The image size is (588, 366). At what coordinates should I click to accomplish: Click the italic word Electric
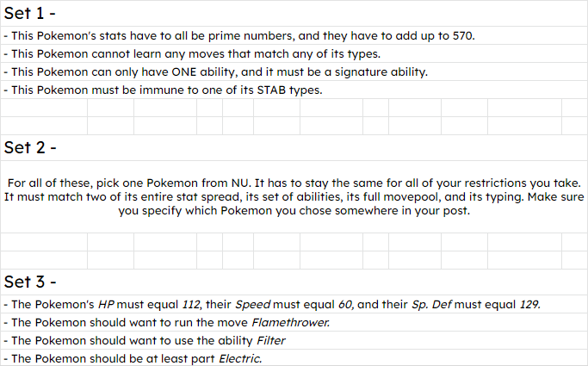click(240, 359)
